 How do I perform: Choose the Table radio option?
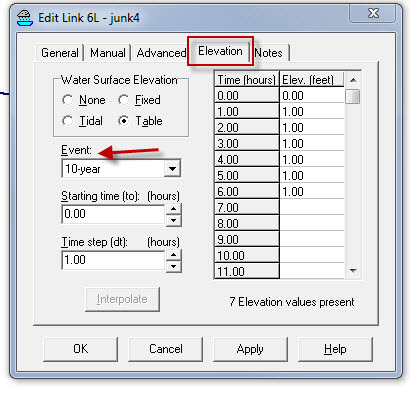(x=141, y=121)
